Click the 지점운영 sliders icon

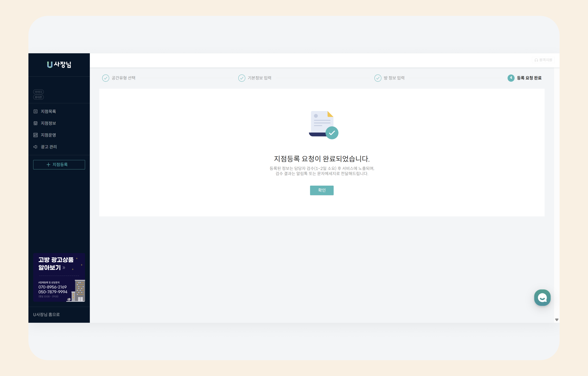(x=35, y=135)
